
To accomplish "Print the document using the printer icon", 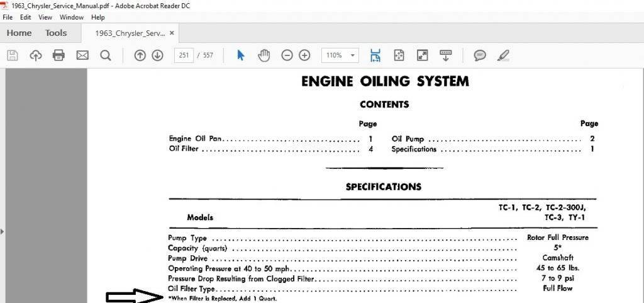I will [x=59, y=55].
